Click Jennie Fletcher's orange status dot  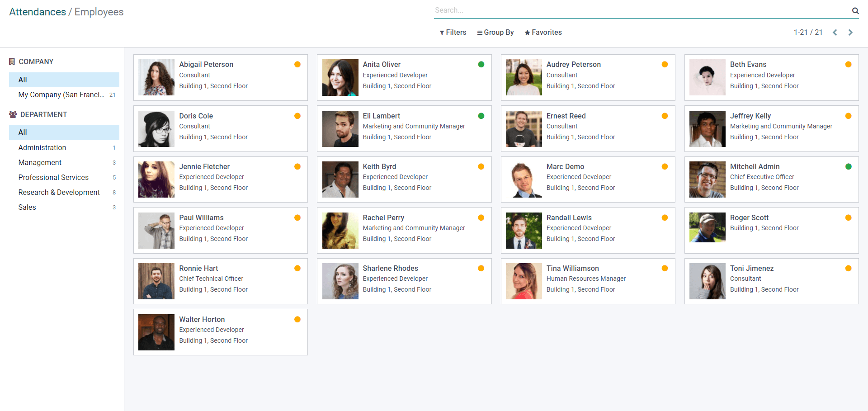(x=297, y=166)
